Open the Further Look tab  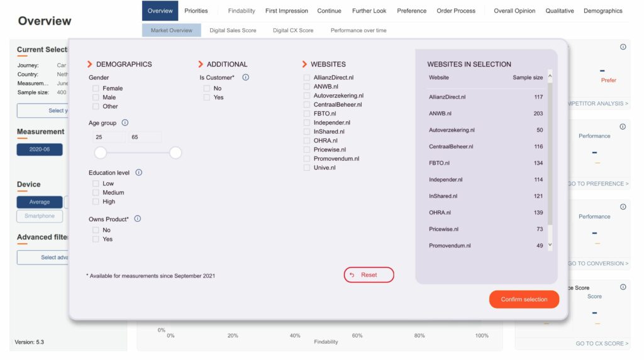pos(369,11)
